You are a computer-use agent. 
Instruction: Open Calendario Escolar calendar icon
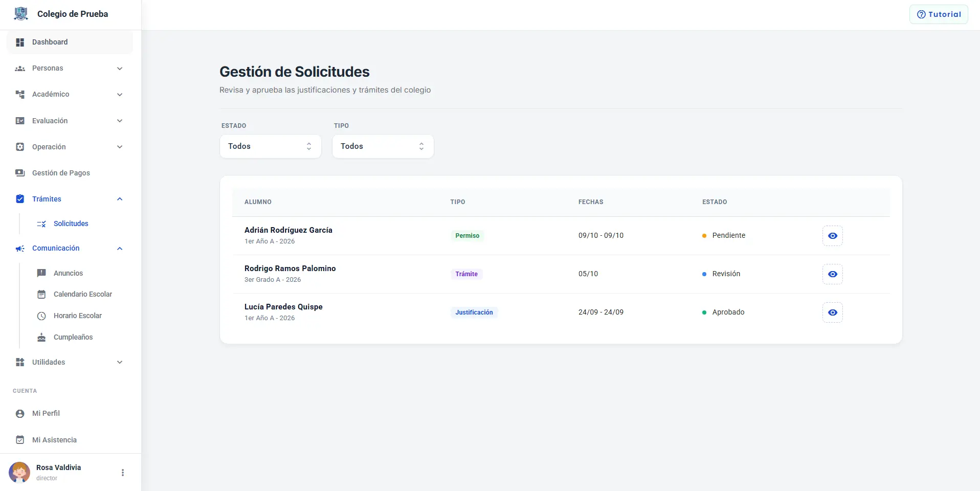click(x=41, y=294)
